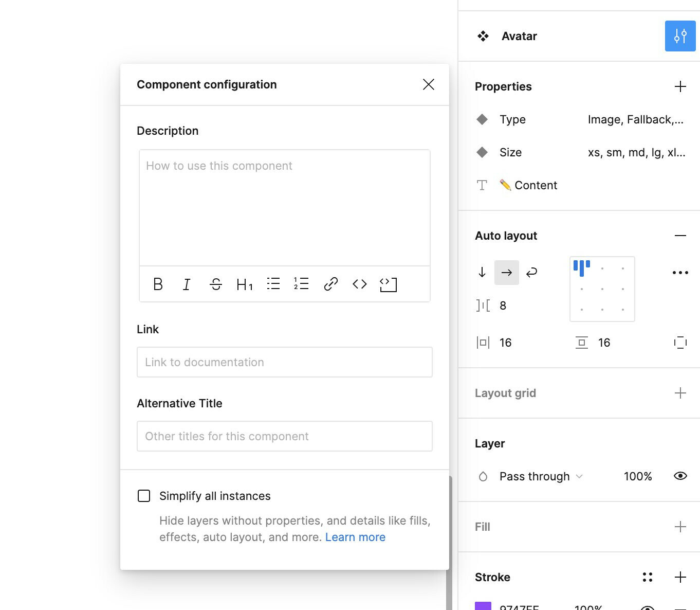Open the purple stroke color swatch
700x610 pixels.
pyautogui.click(x=483, y=606)
